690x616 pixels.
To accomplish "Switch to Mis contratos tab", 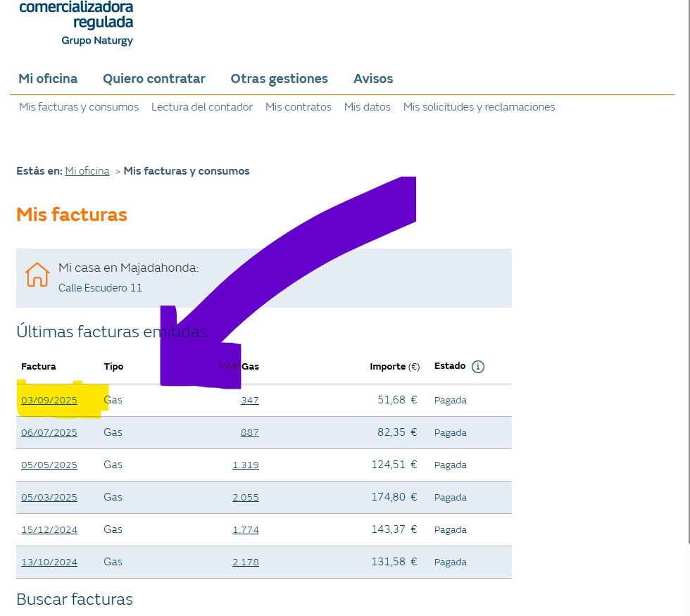I will pyautogui.click(x=298, y=107).
